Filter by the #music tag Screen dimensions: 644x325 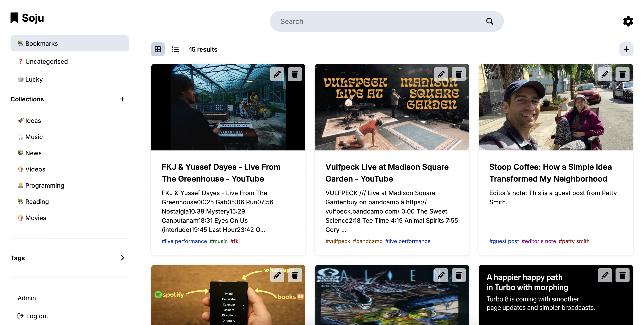click(219, 241)
